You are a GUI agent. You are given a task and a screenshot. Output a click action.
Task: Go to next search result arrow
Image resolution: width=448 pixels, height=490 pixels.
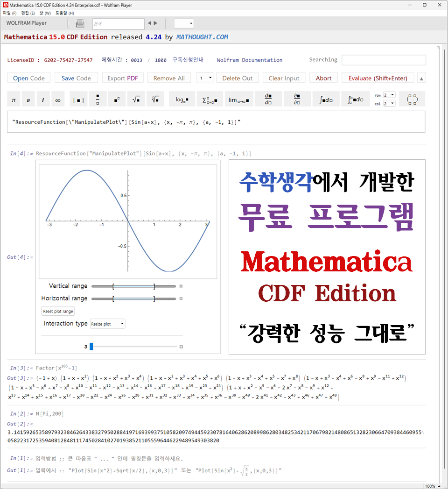click(x=155, y=23)
